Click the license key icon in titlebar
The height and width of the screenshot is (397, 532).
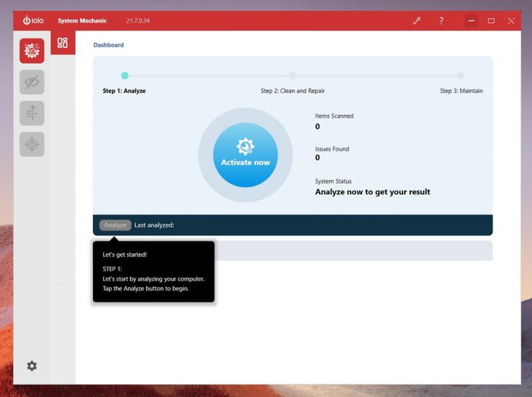[x=417, y=21]
